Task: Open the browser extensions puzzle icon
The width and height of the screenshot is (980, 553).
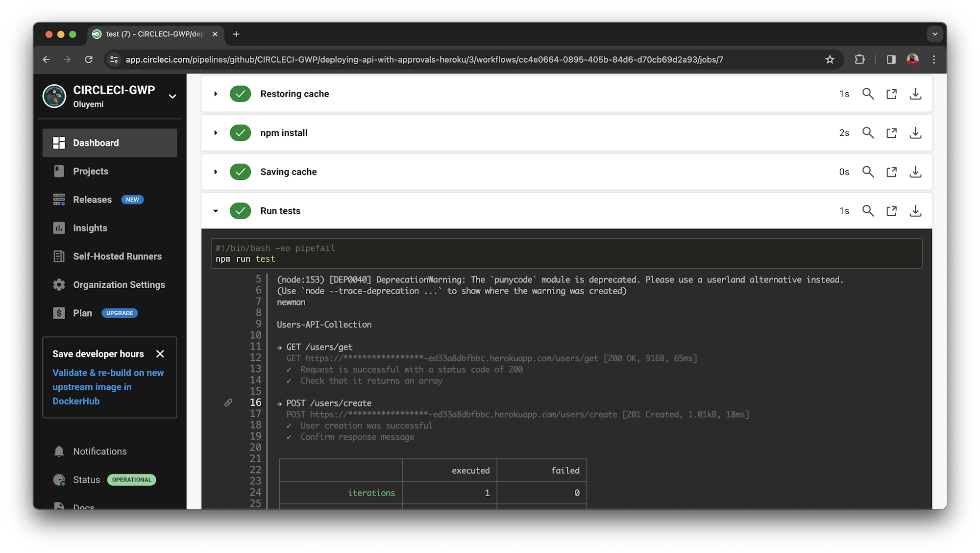Action: (859, 59)
